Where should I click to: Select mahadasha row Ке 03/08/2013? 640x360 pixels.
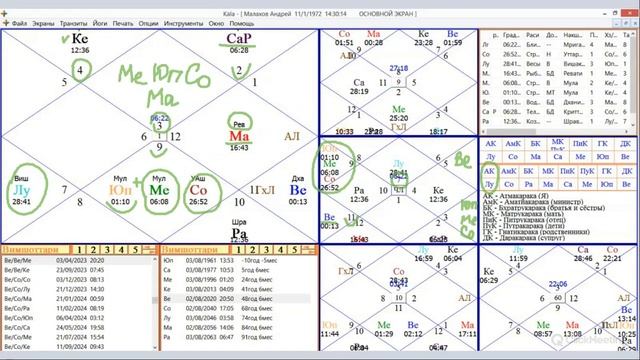[x=237, y=289]
